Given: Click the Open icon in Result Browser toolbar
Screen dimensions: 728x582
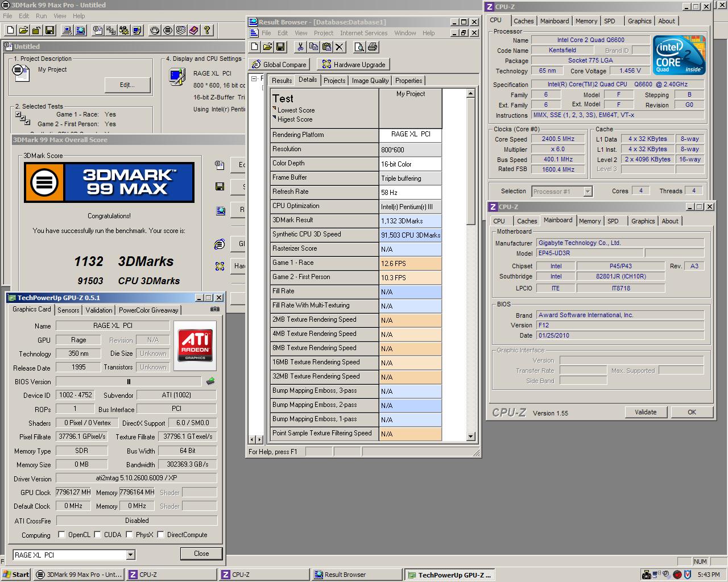Looking at the screenshot, I should (x=267, y=47).
